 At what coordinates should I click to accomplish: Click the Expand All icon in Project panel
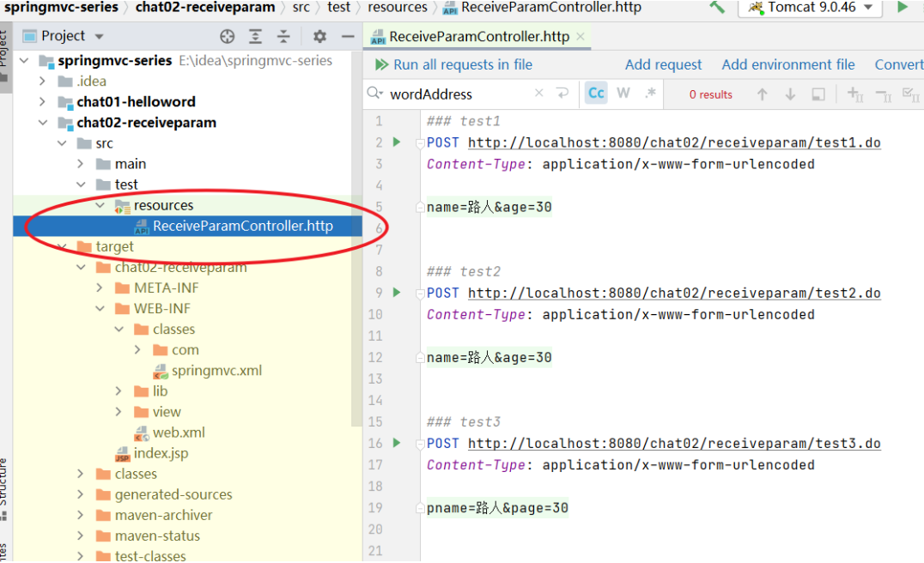point(256,36)
